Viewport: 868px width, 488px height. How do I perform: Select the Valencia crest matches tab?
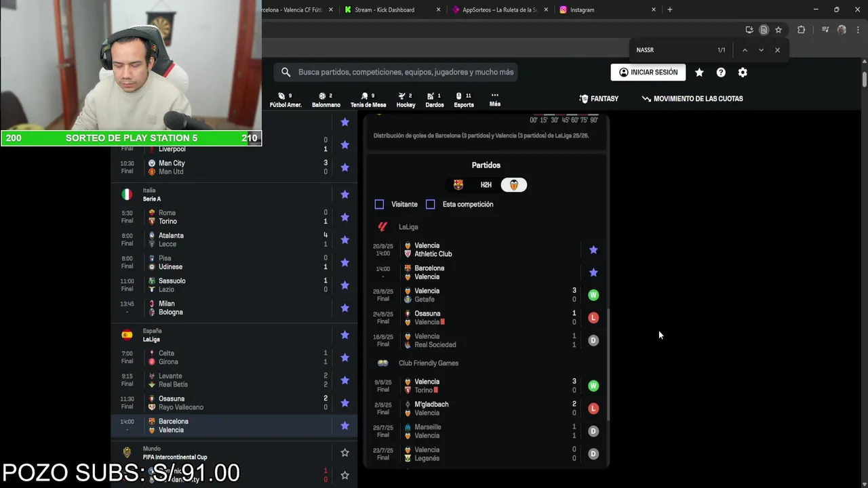click(x=514, y=184)
